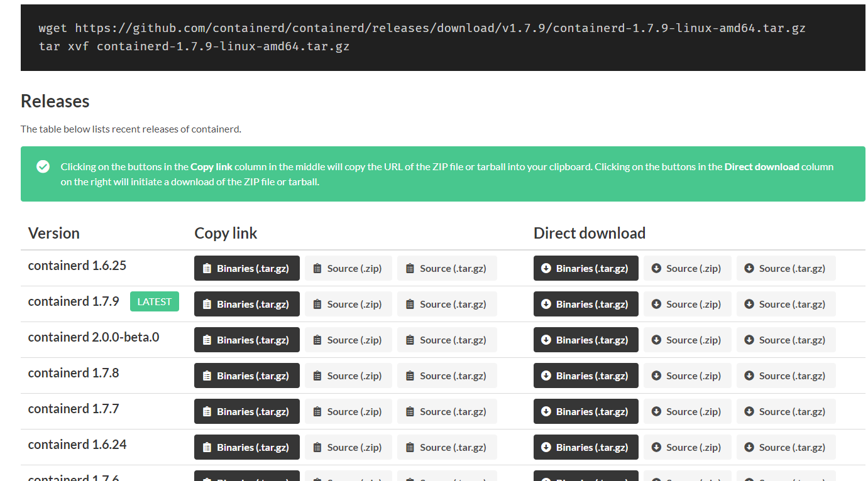Click the wget command line in code block
Screen dimensions: 868x481
(422, 28)
